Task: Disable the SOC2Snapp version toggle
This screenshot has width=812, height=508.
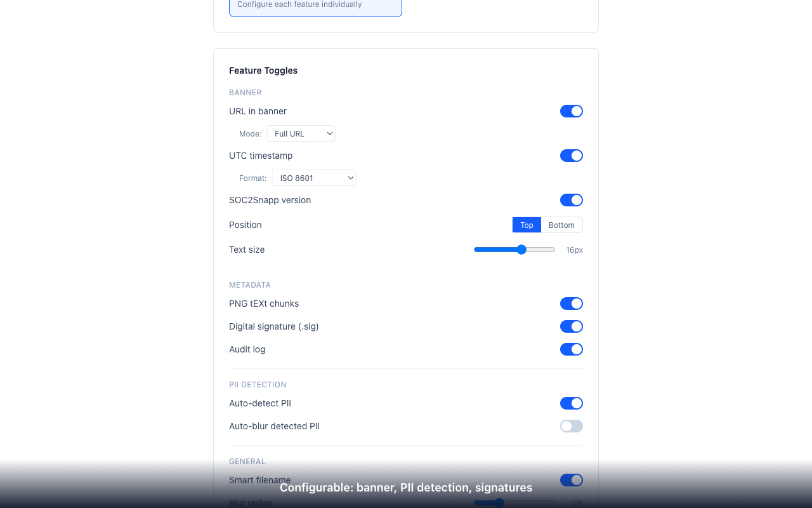Action: pyautogui.click(x=571, y=199)
